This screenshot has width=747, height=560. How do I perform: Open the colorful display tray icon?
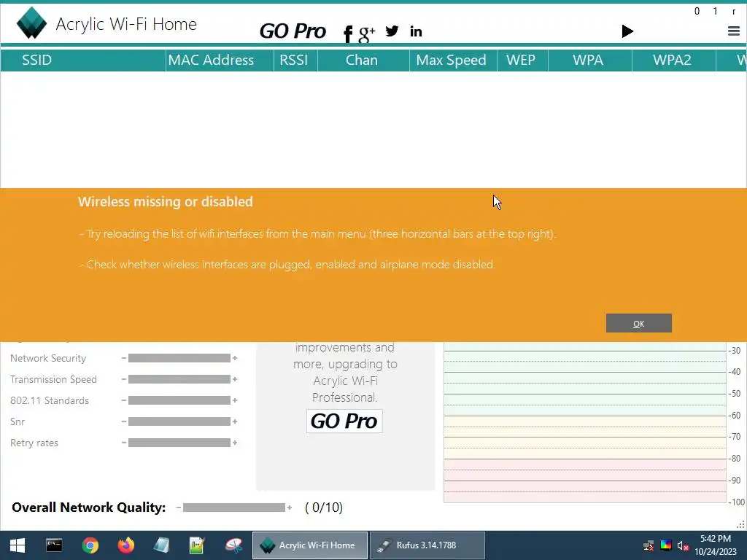click(x=666, y=545)
